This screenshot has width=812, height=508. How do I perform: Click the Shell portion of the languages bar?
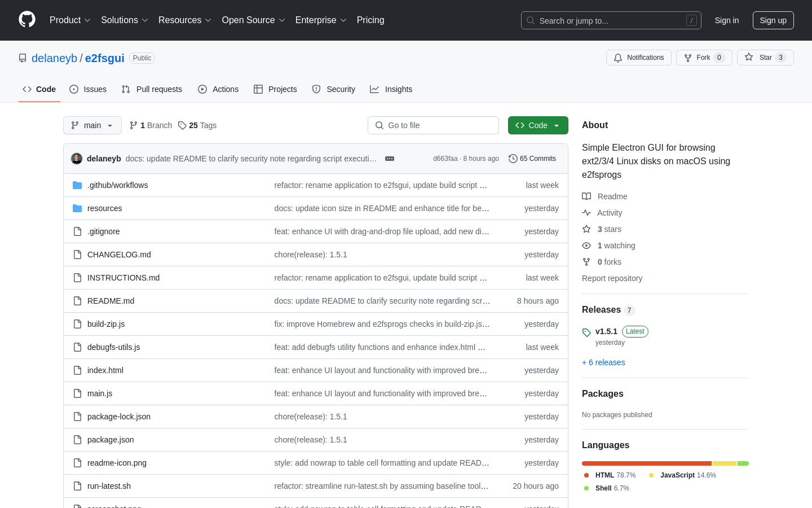pyautogui.click(x=743, y=463)
